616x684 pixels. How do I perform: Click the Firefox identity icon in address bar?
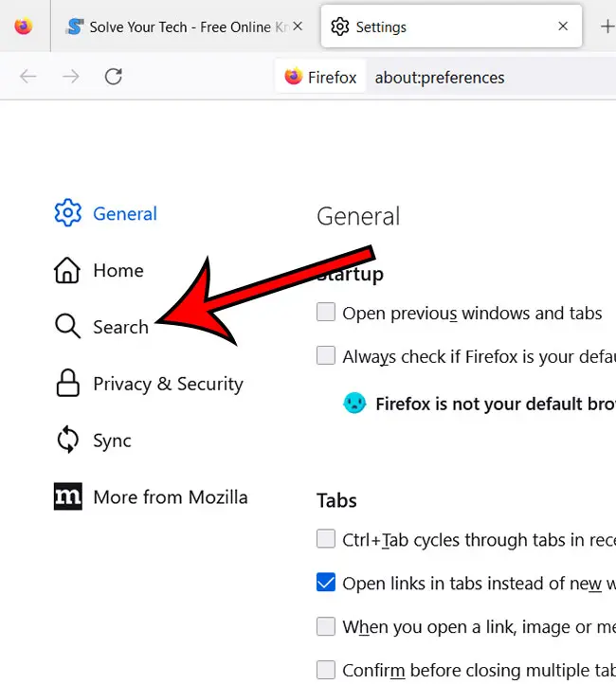tap(293, 77)
